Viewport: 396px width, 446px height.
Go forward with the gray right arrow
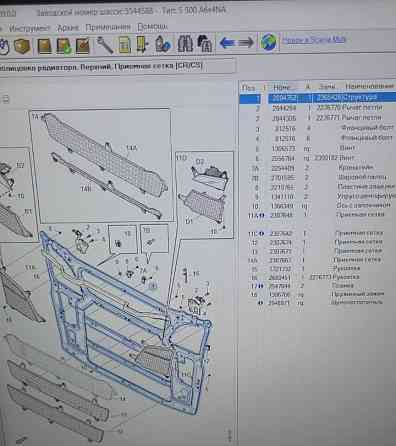pyautogui.click(x=246, y=42)
